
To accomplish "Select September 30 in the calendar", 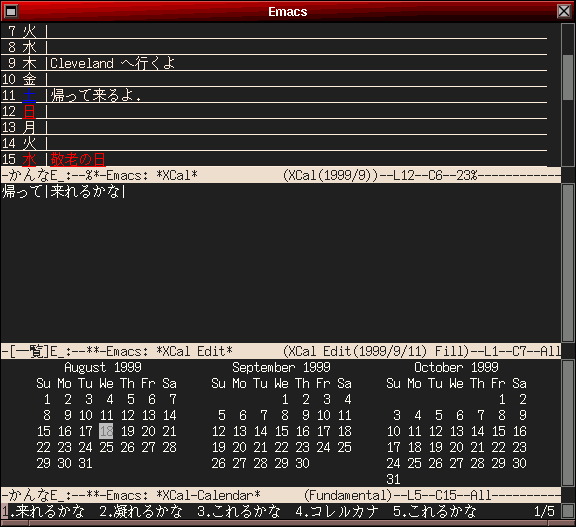I will coord(302,463).
